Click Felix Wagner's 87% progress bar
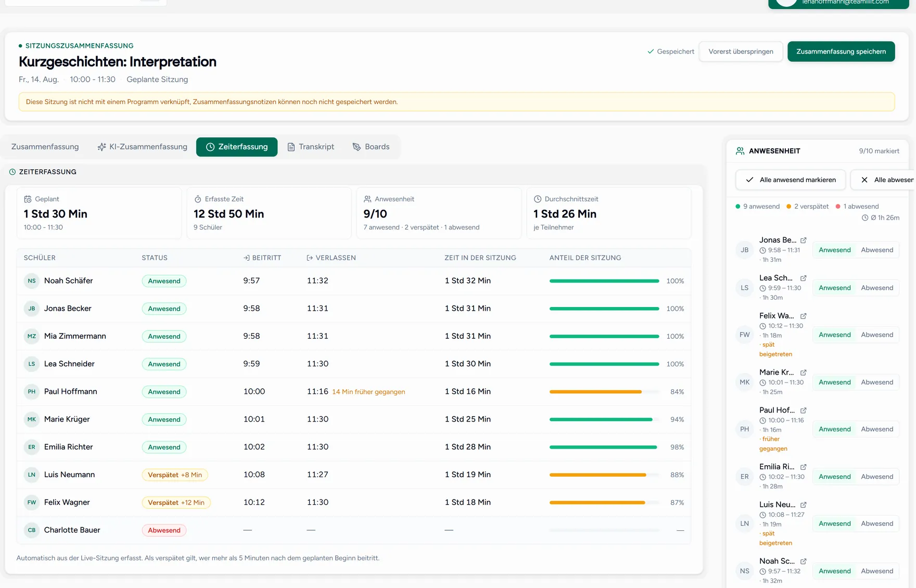This screenshot has height=588, width=916. pos(604,503)
